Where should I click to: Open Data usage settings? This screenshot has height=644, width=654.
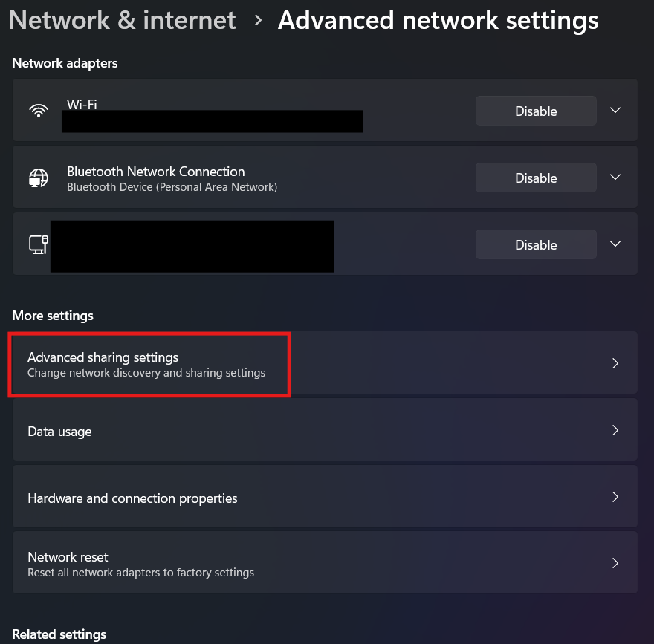pos(59,432)
